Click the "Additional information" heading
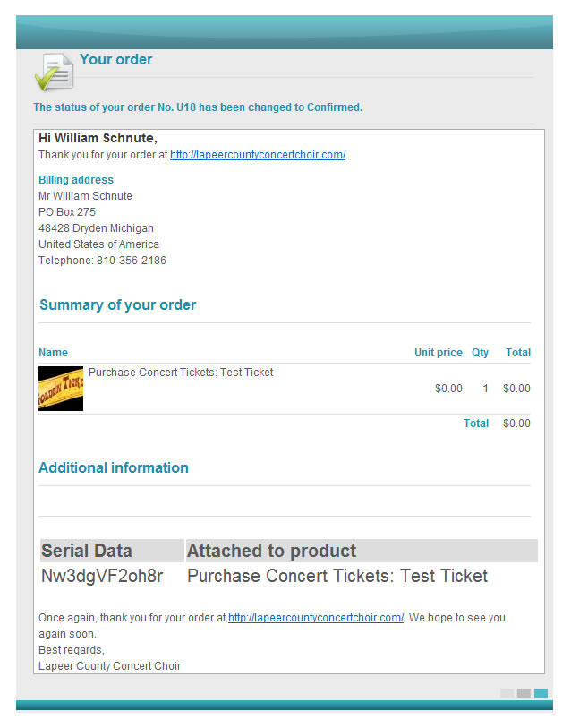The height and width of the screenshot is (728, 571). pyautogui.click(x=114, y=468)
